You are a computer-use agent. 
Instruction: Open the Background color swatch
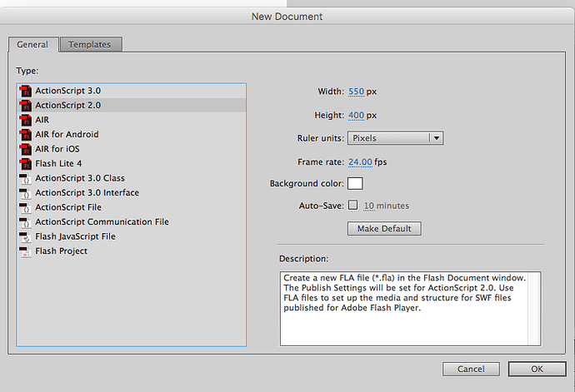(x=355, y=184)
